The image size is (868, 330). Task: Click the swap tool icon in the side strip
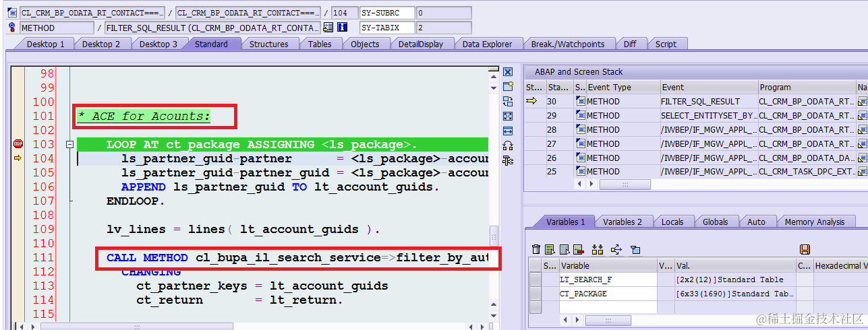tap(509, 102)
